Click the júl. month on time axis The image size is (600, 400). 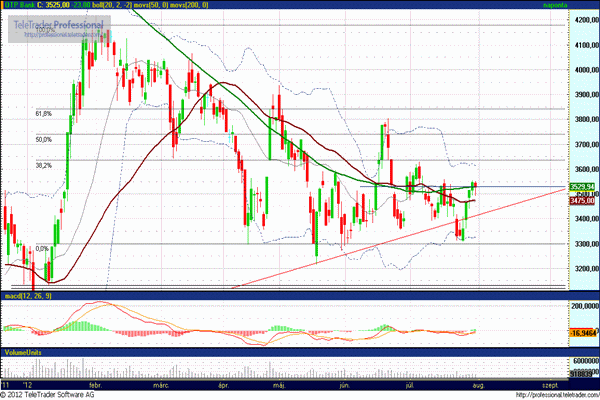tap(410, 385)
